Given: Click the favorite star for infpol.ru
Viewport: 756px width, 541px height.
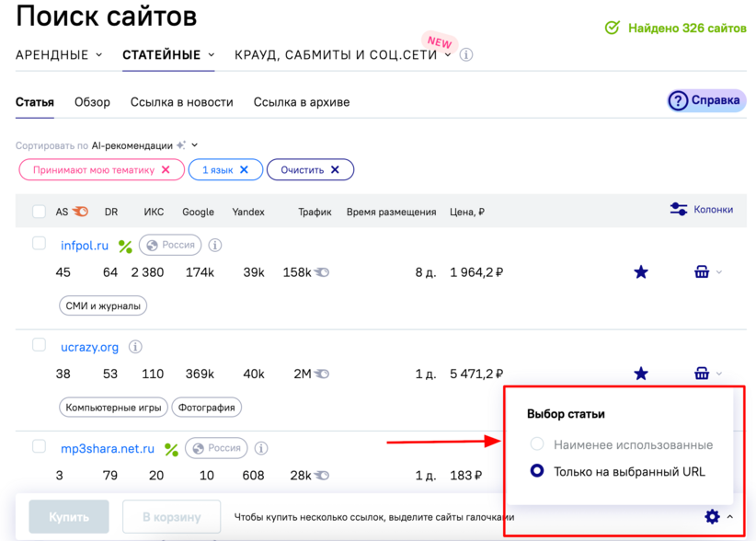Looking at the screenshot, I should coord(641,272).
